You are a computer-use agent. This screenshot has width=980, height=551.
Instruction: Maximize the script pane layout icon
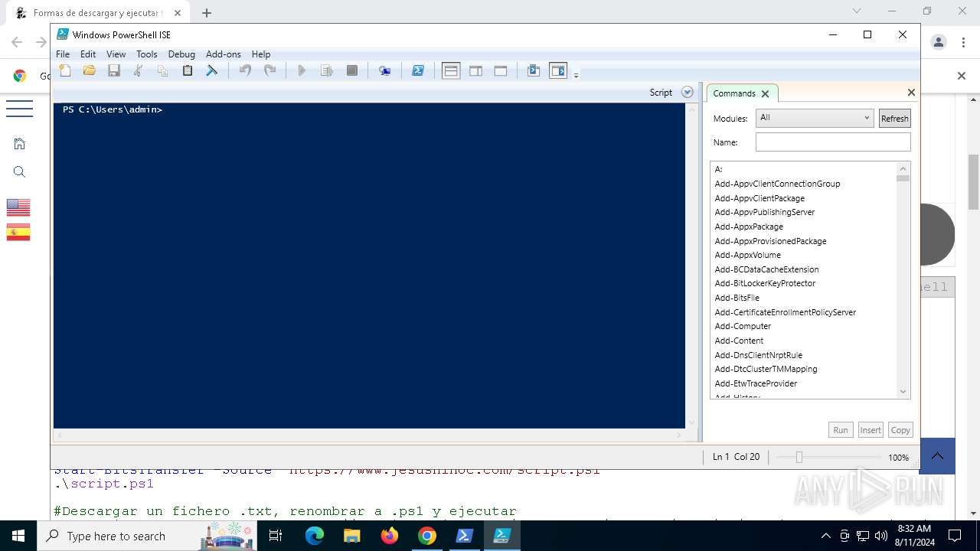(x=501, y=70)
